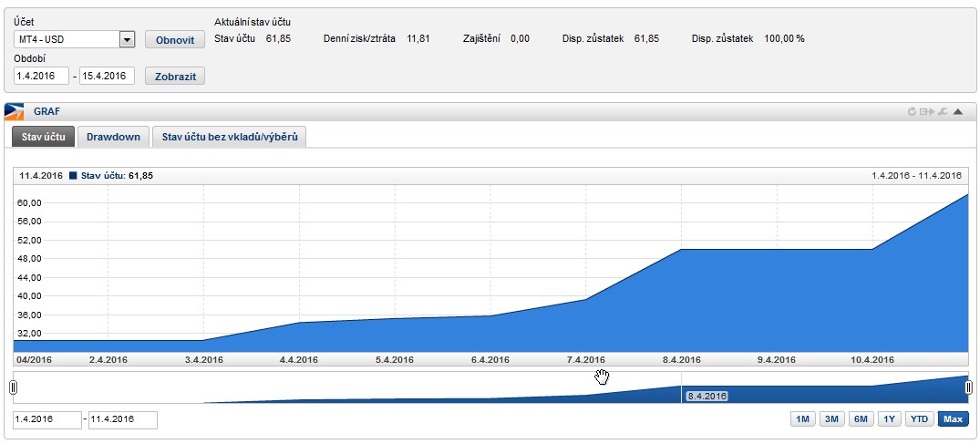Click the chart end date field 11.4.2016
The width and height of the screenshot is (980, 444).
(x=122, y=419)
